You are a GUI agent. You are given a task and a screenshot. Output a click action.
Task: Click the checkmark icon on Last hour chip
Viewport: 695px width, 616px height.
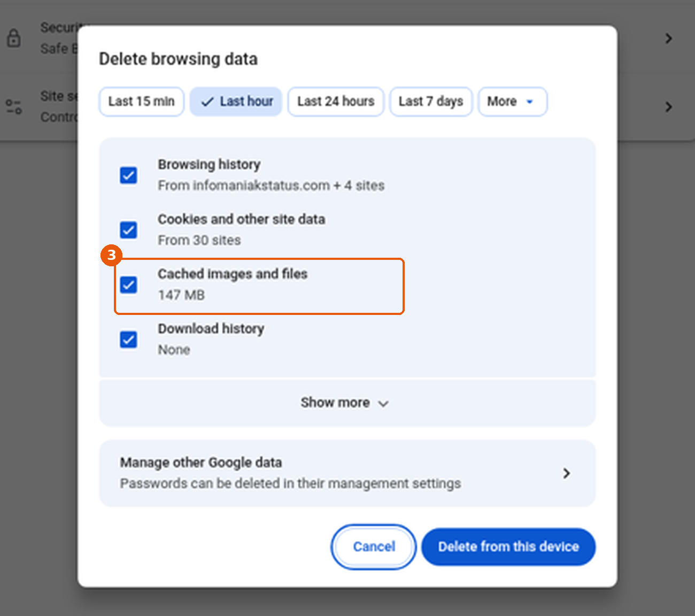207,102
